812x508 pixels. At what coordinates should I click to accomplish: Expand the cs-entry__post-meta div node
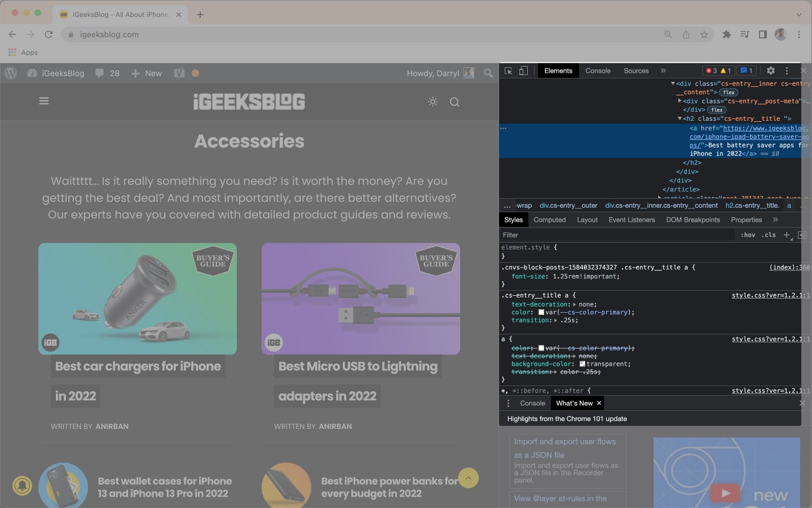[x=679, y=101]
